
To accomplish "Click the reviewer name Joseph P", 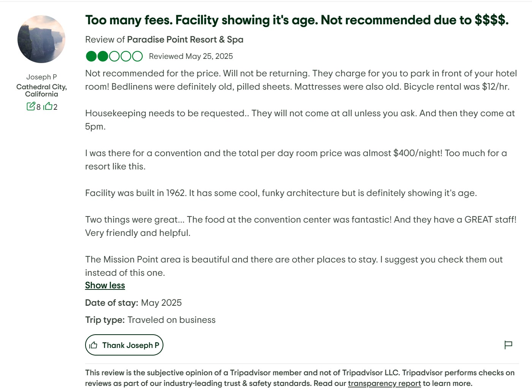I will (x=41, y=77).
